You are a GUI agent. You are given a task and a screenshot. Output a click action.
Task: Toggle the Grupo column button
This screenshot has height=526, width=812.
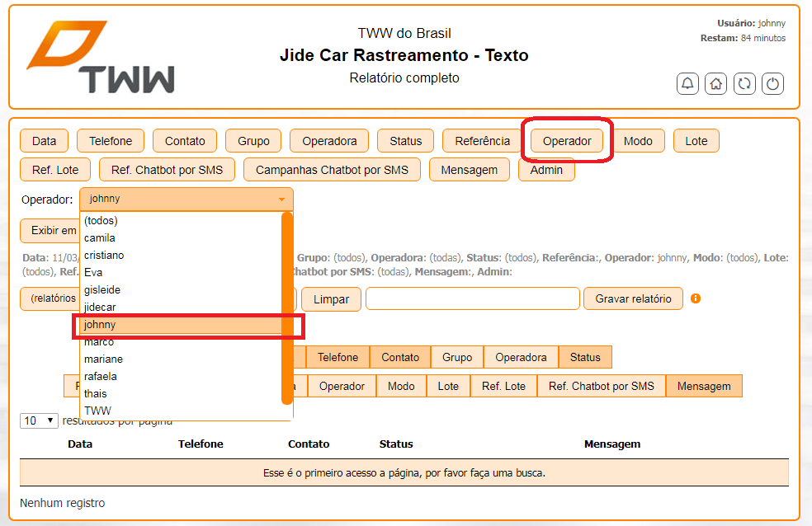click(457, 357)
